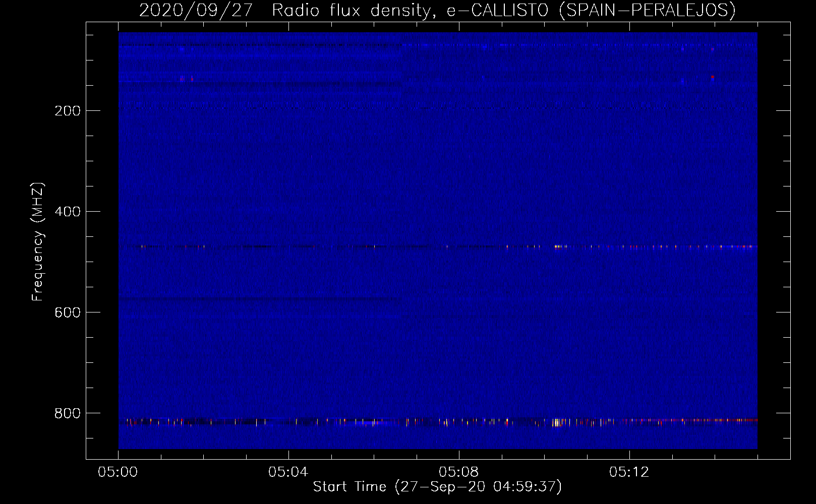This screenshot has width=816, height=504.
Task: Click the 05:12 time axis label
Action: click(629, 472)
